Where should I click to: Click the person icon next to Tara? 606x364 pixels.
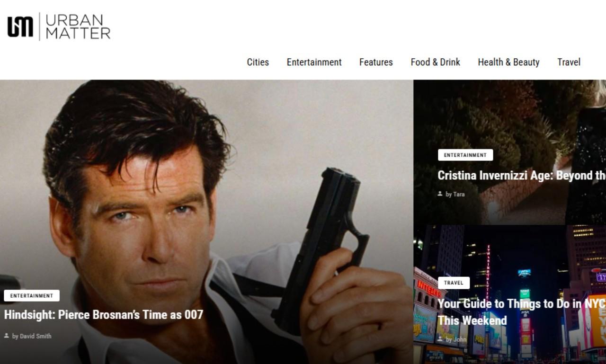click(x=440, y=194)
